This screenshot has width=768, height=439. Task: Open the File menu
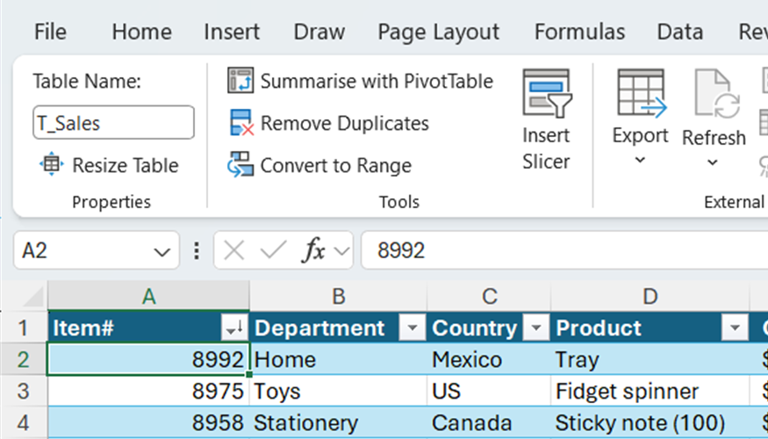pos(50,32)
